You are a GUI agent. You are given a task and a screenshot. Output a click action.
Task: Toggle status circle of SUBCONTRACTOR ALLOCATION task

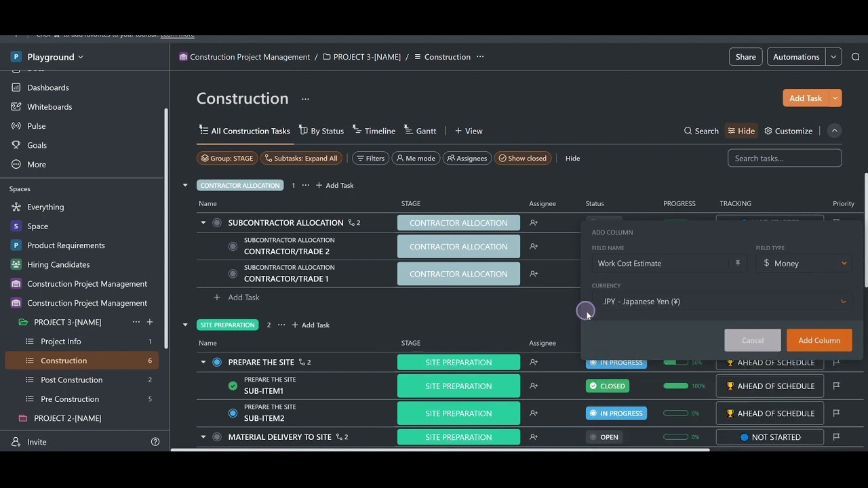point(217,223)
